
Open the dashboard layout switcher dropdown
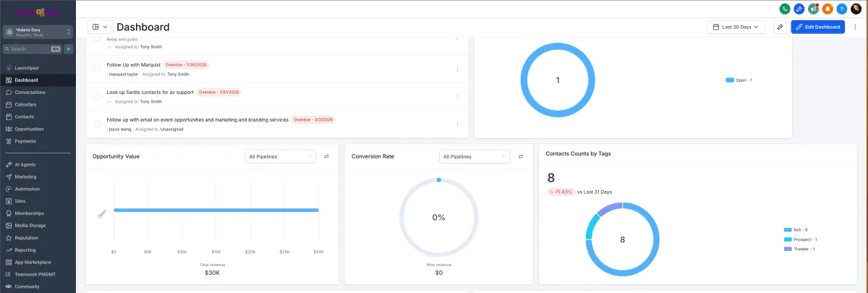coord(99,27)
